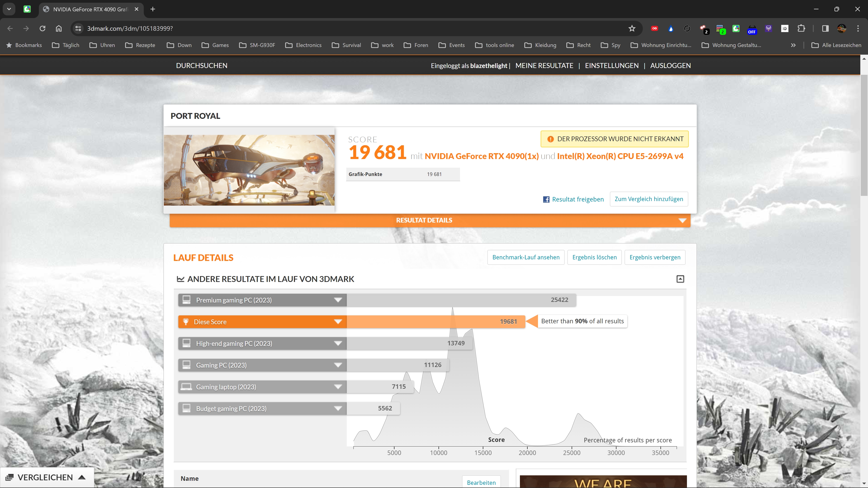Click the Facebook icon next to Resultat freigeben

(x=546, y=199)
